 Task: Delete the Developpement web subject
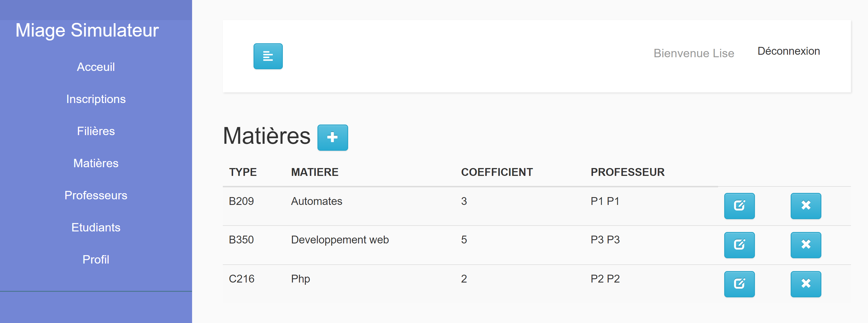click(806, 245)
